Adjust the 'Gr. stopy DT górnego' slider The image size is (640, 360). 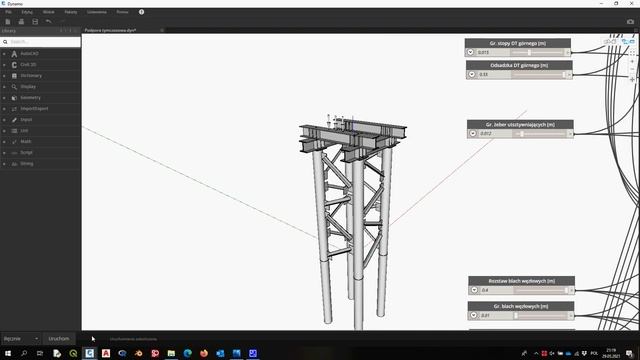point(537,52)
